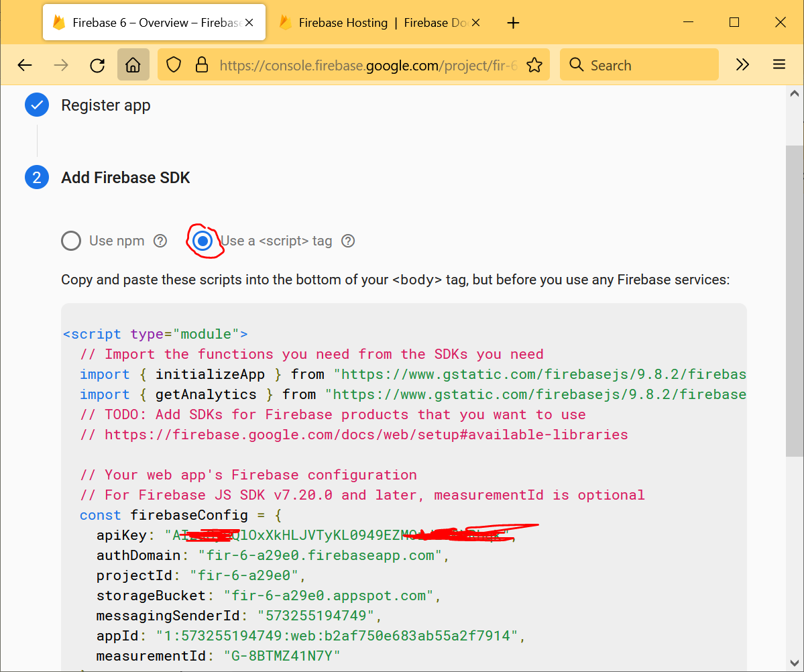The width and height of the screenshot is (804, 672).
Task: Click help icon beside script tag option
Action: [x=348, y=241]
